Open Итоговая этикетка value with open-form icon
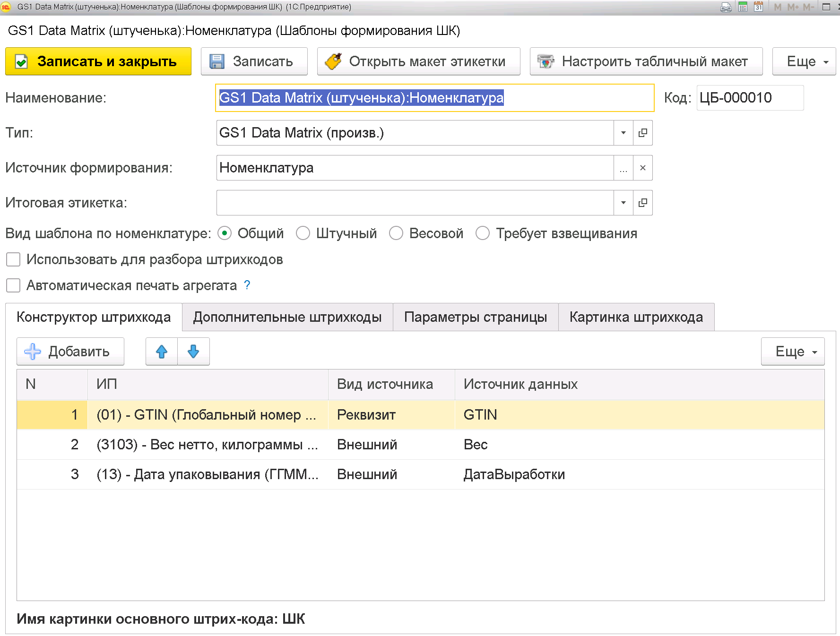This screenshot has height=636, width=840. [x=643, y=203]
